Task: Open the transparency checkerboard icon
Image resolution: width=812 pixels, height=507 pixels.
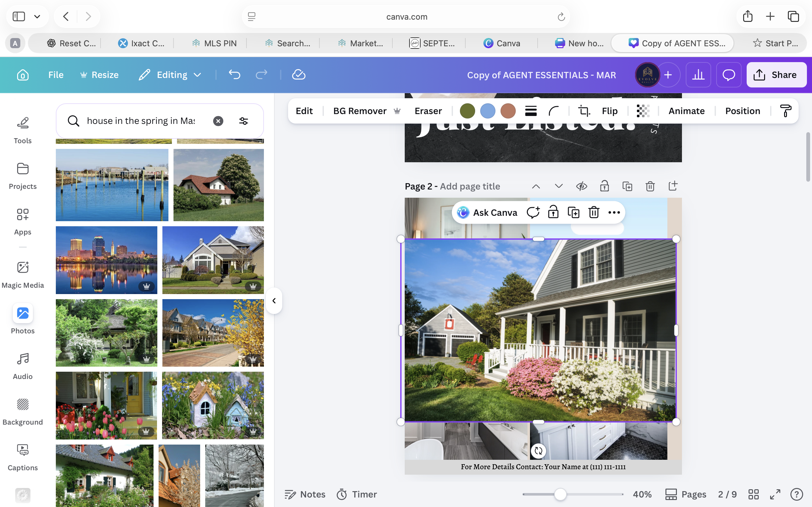Action: (x=643, y=111)
